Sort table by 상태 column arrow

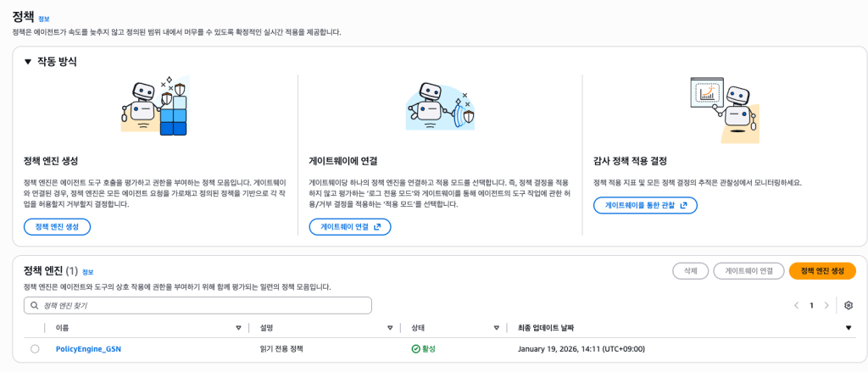click(x=496, y=328)
